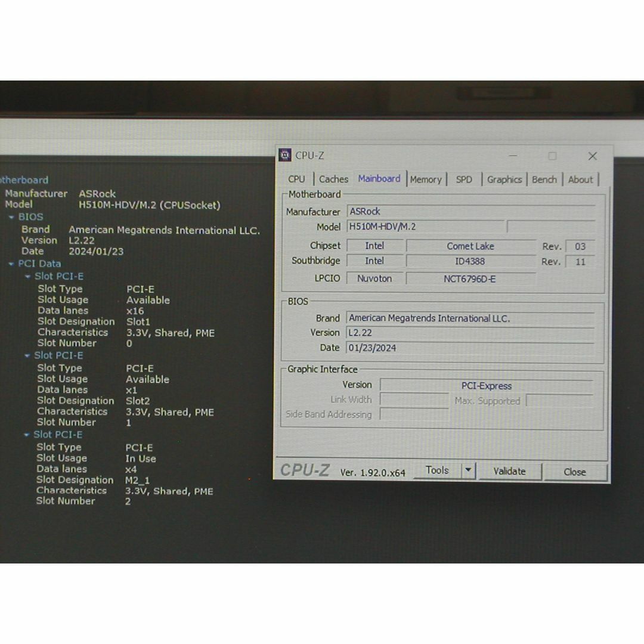The height and width of the screenshot is (644, 644).
Task: Click the Tools button
Action: [x=437, y=470]
